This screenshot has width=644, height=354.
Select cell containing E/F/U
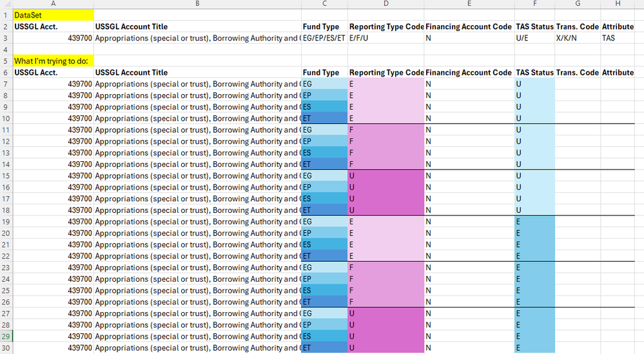(386, 38)
